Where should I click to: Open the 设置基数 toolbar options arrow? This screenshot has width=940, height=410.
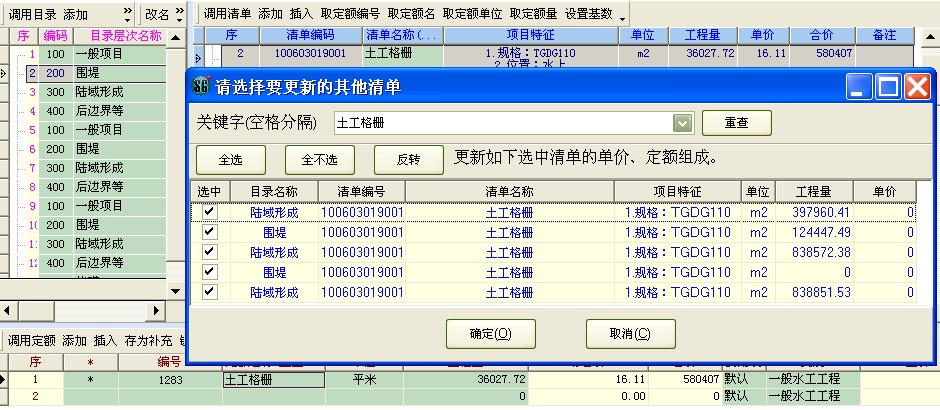tap(622, 16)
